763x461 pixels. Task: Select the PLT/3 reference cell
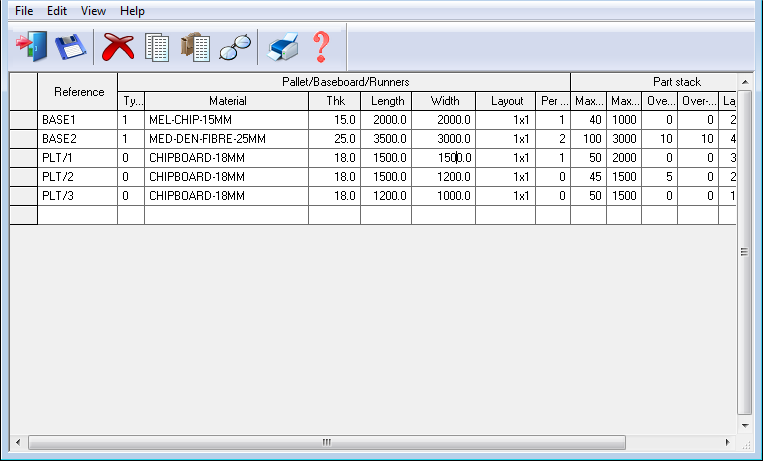click(78, 196)
